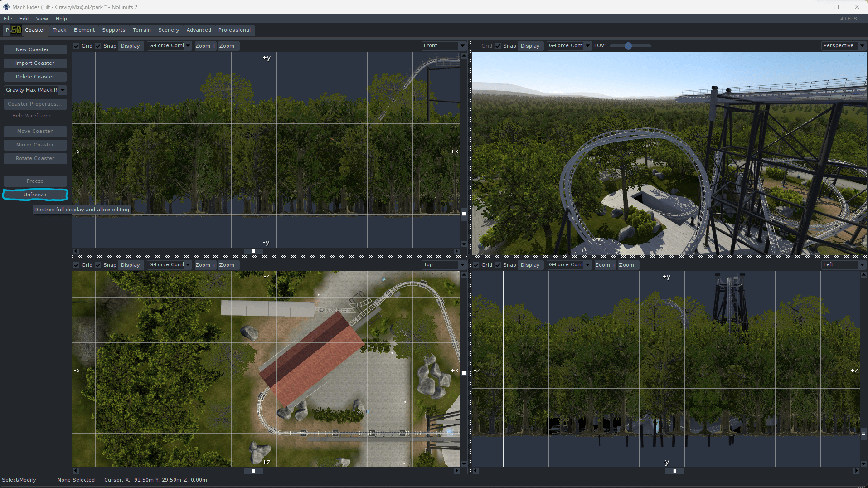Open the Left view type dropdown
Image resolution: width=868 pixels, height=488 pixels.
point(844,265)
